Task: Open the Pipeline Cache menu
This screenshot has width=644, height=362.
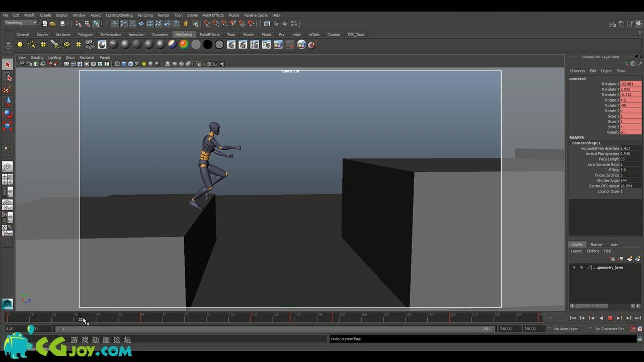Action: coord(256,15)
